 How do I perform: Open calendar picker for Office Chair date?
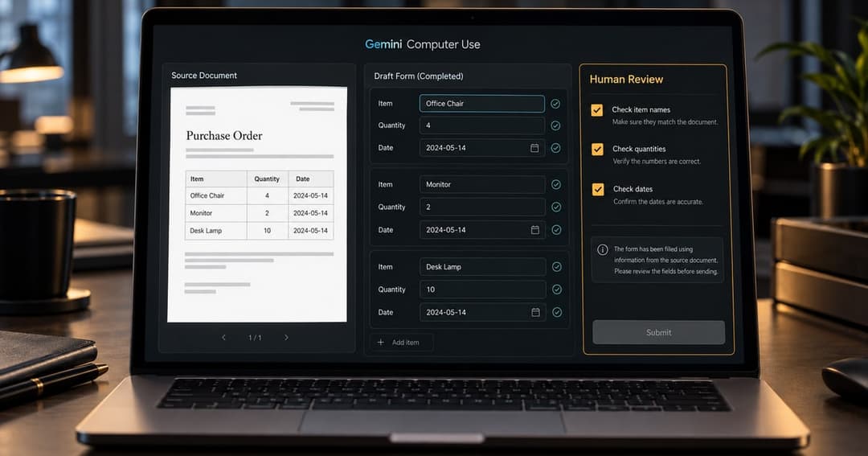tap(534, 148)
